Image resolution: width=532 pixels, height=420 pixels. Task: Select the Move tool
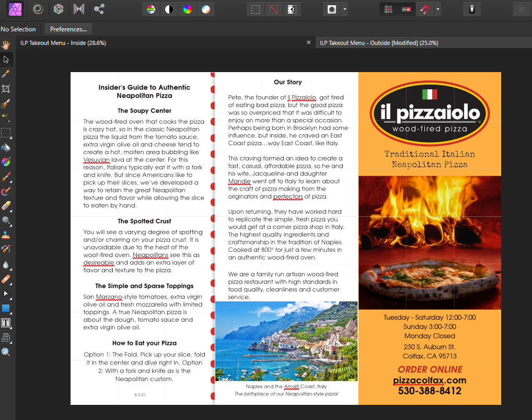tap(6, 60)
